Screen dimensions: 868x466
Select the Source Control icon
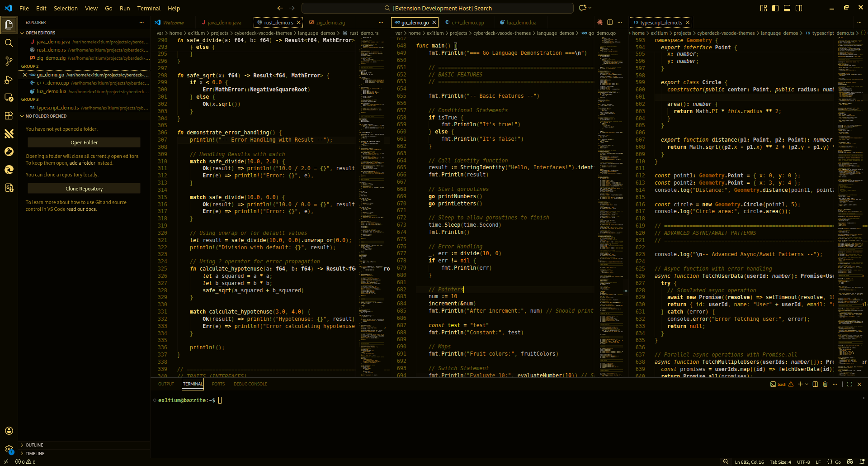pos(9,61)
